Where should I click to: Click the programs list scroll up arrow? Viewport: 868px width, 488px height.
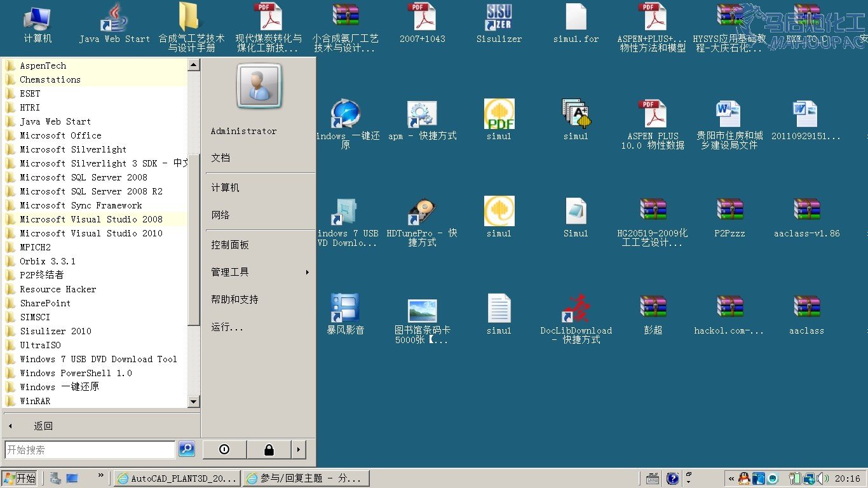(194, 65)
